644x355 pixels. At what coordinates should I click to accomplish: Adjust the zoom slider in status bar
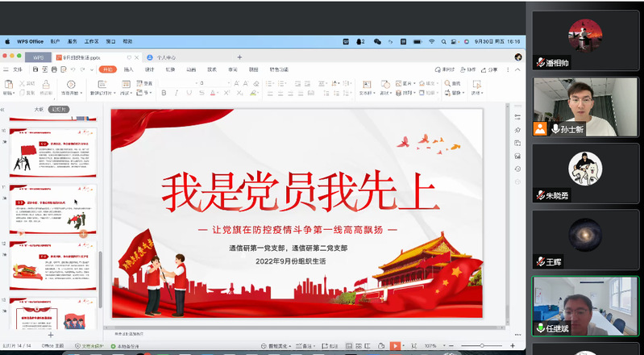pos(483,346)
